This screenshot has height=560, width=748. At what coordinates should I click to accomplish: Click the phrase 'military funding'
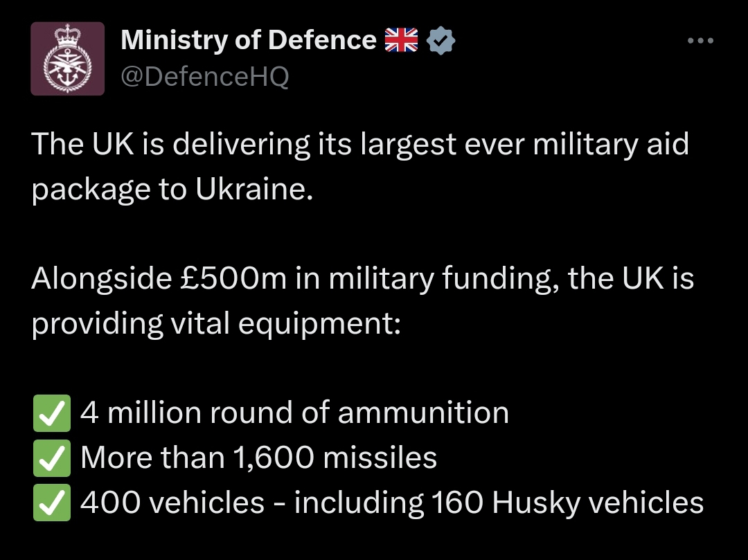(443, 279)
